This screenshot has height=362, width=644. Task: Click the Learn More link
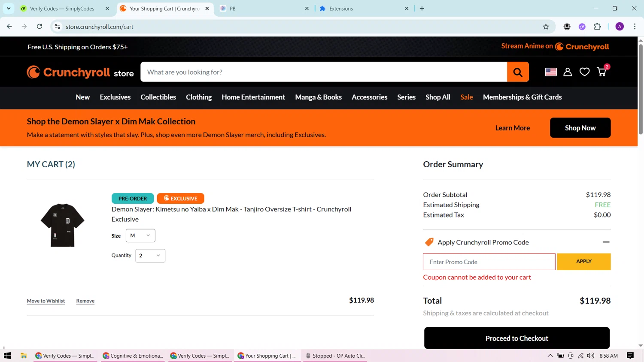[x=513, y=128]
